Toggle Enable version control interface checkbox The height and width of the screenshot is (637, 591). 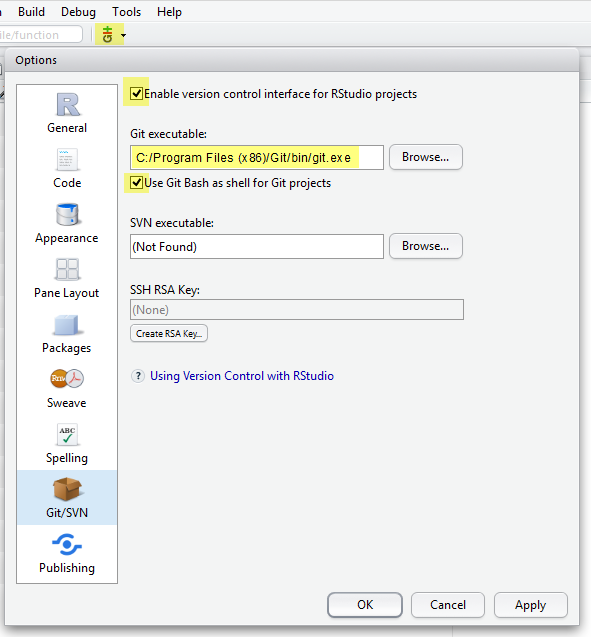point(136,93)
